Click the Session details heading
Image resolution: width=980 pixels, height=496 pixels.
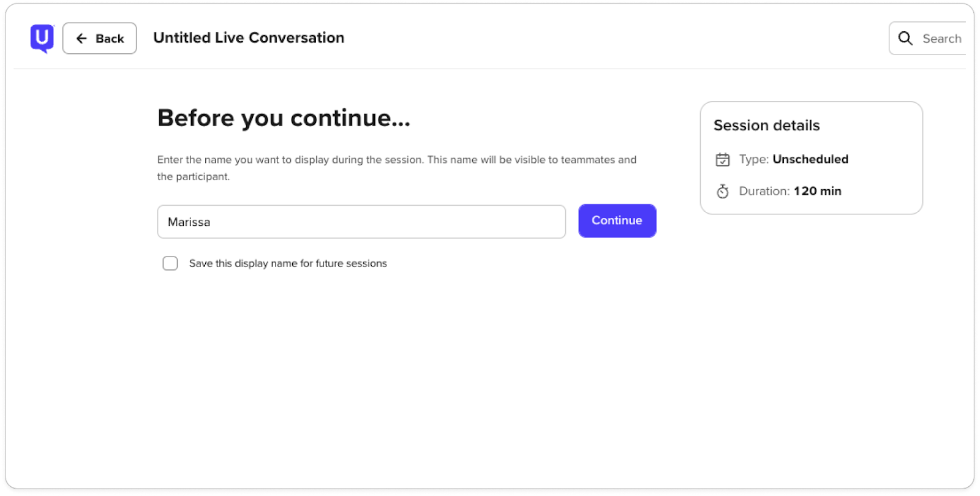[766, 126]
